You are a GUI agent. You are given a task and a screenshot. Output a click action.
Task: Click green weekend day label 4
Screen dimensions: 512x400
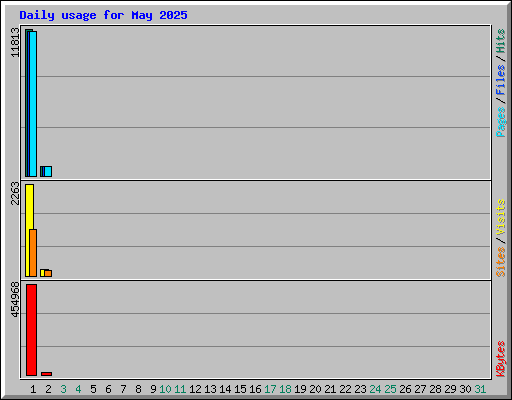[x=78, y=389]
